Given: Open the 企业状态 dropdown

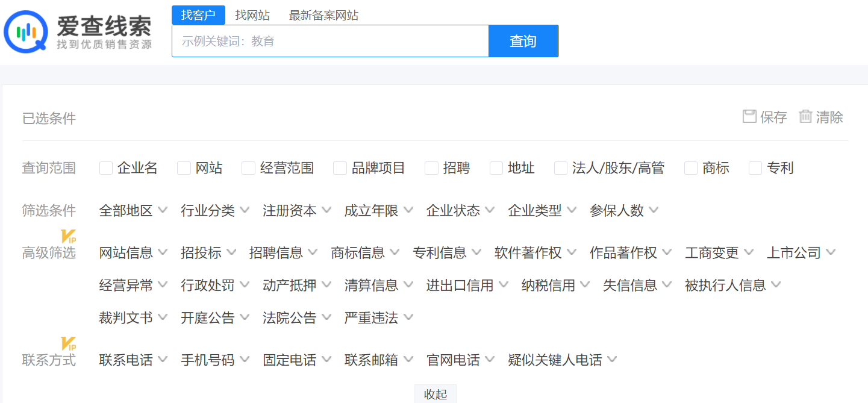Looking at the screenshot, I should [x=461, y=210].
